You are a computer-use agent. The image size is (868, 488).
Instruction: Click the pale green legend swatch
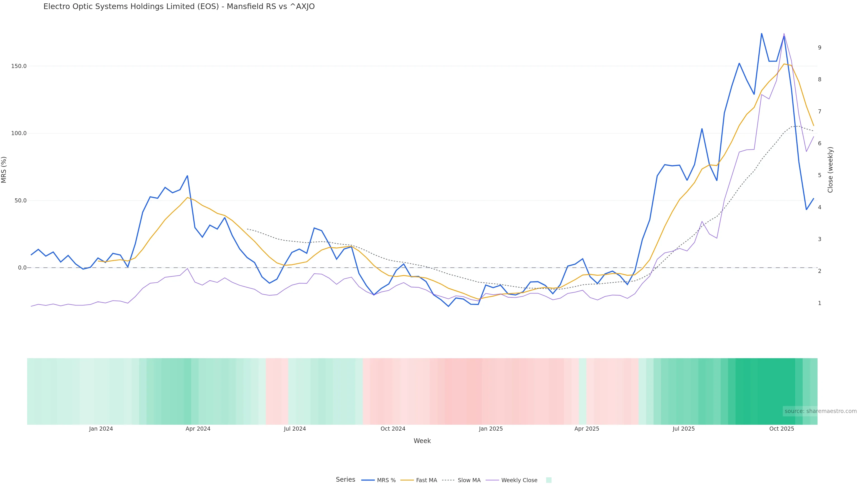[549, 480]
